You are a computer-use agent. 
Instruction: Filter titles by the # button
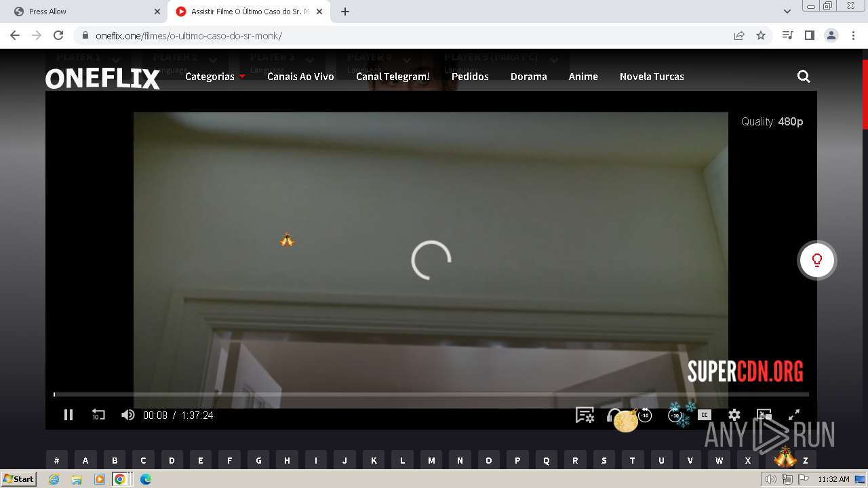pyautogui.click(x=57, y=460)
